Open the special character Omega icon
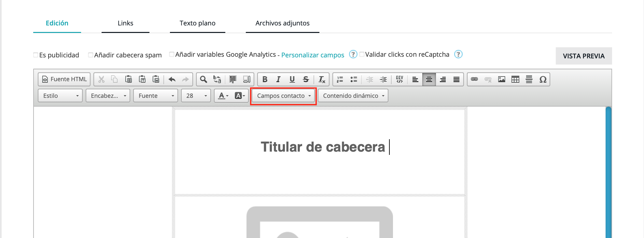 [543, 79]
